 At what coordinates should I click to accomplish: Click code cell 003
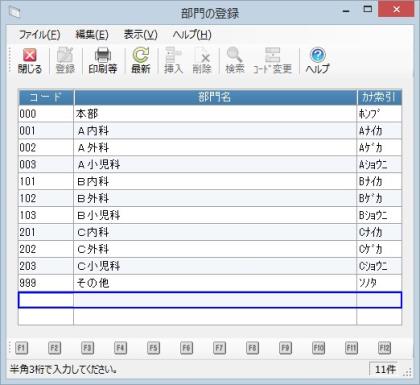pyautogui.click(x=46, y=165)
